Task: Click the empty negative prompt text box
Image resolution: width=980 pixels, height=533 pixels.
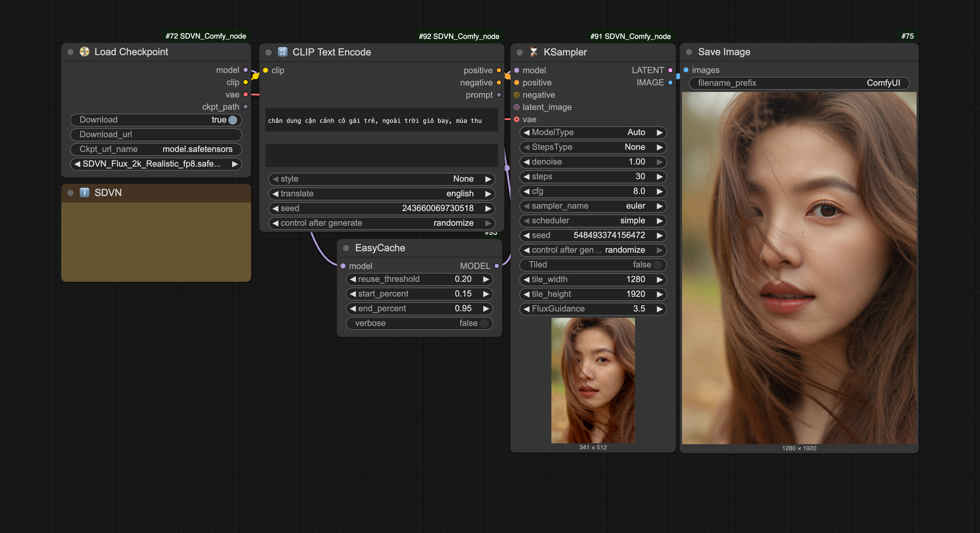Action: pyautogui.click(x=382, y=155)
